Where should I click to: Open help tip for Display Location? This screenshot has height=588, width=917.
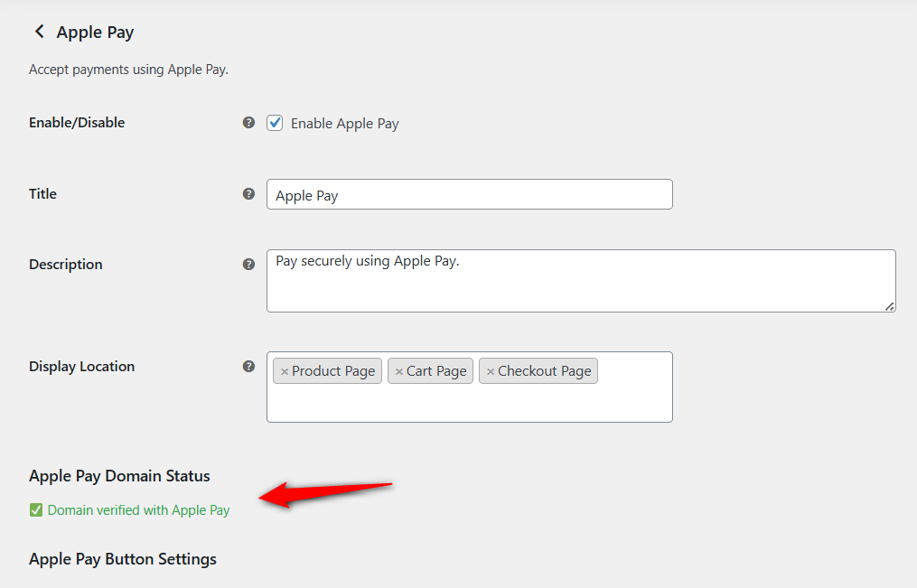coord(248,367)
